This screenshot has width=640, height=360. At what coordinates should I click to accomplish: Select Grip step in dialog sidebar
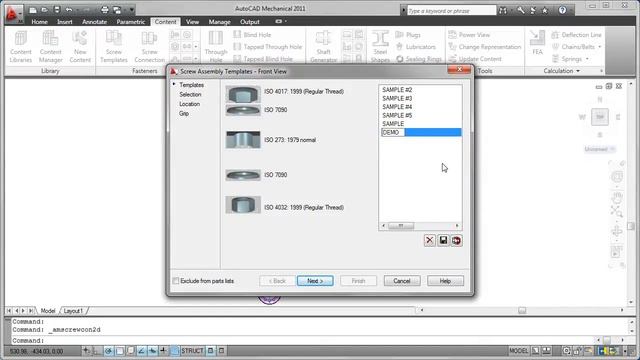pos(184,113)
